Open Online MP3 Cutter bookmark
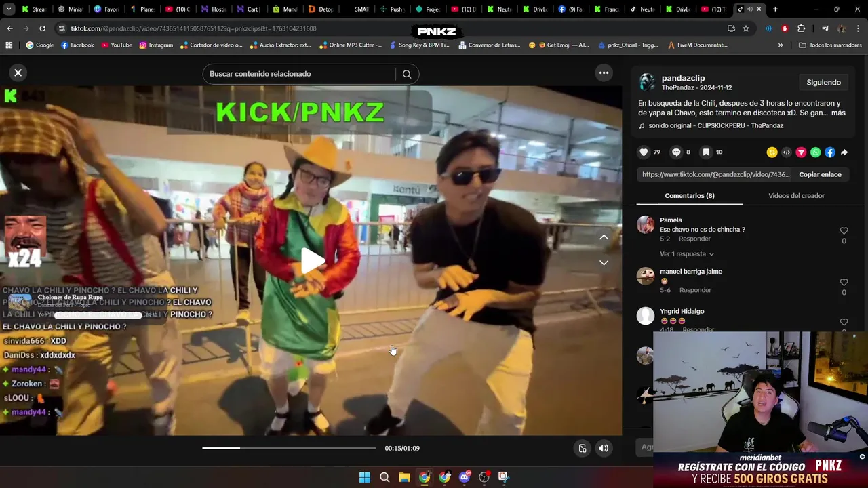The width and height of the screenshot is (868, 488). click(350, 45)
